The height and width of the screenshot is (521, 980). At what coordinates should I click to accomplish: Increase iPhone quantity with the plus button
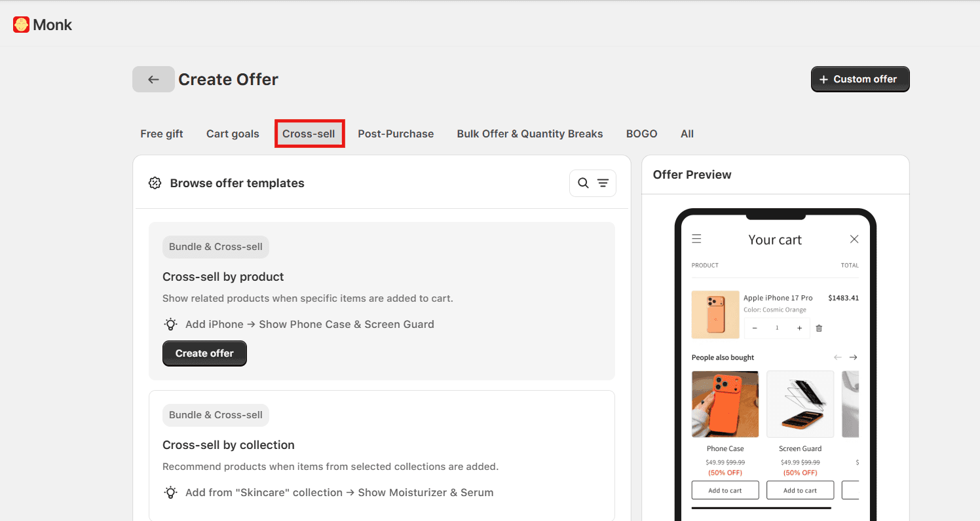(799, 328)
